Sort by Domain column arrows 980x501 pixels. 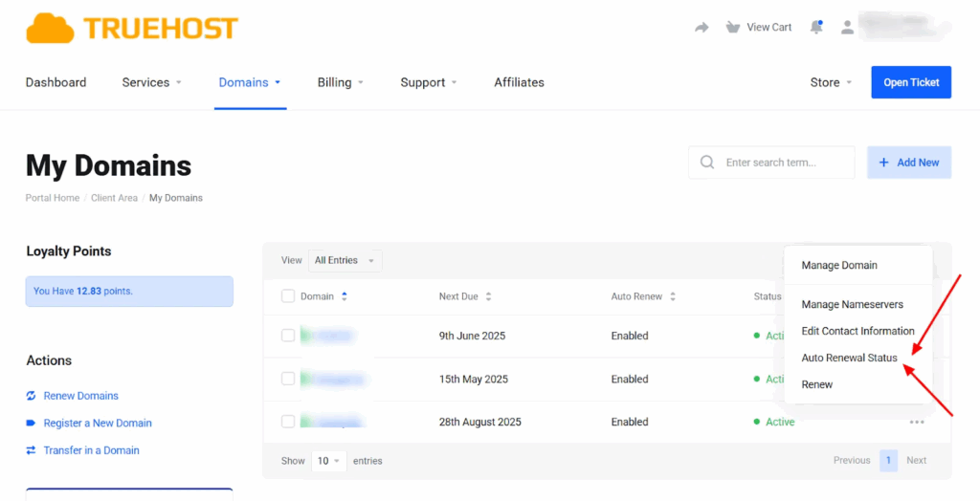coord(345,296)
